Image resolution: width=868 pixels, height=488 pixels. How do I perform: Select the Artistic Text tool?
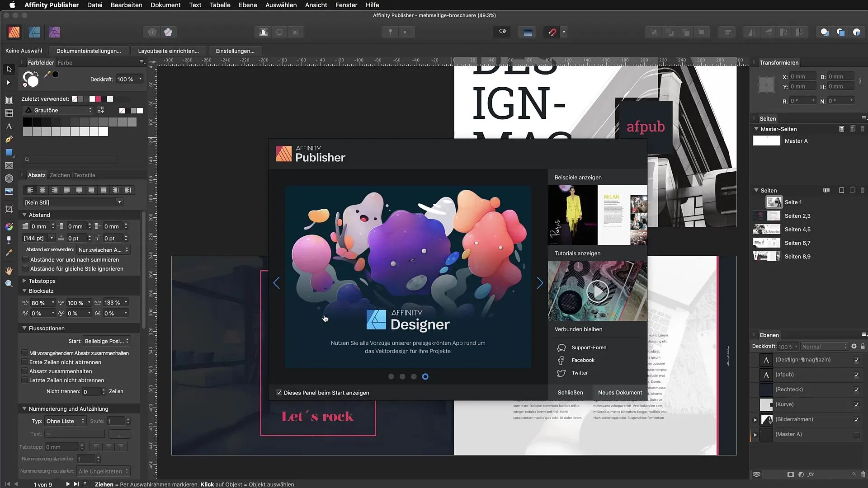tap(9, 127)
